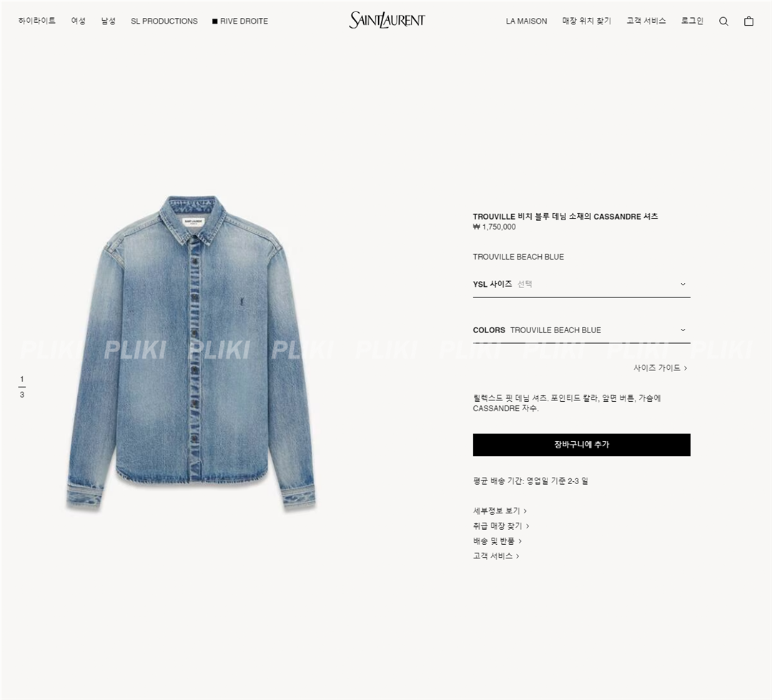The image size is (772, 700).
Task: Open the 남성 menu
Action: (109, 21)
